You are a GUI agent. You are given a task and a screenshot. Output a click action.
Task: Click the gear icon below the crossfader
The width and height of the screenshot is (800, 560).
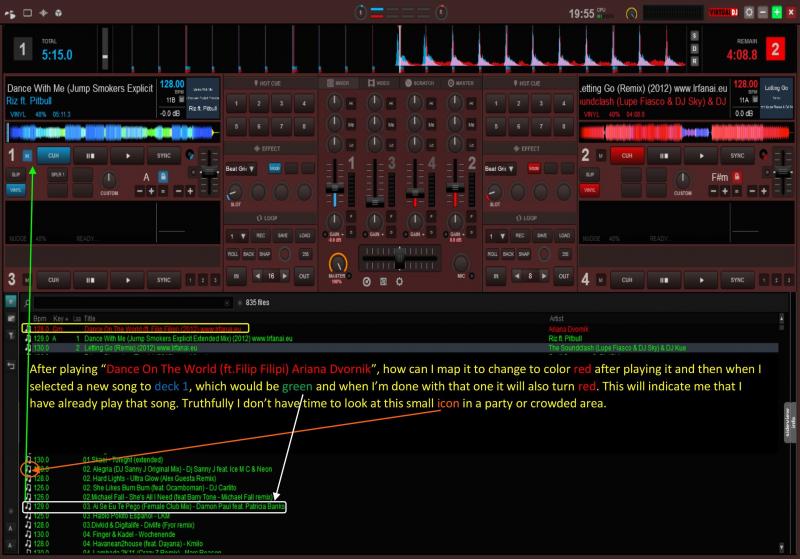[401, 282]
